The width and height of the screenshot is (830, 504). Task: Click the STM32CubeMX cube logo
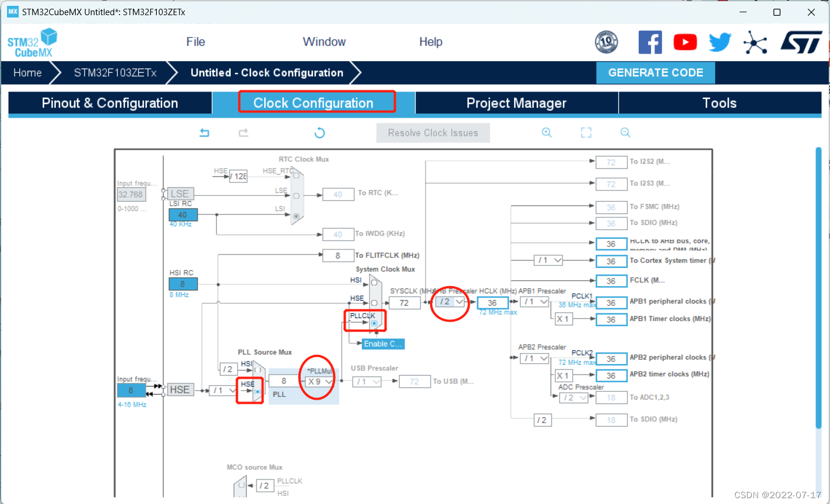pos(33,43)
